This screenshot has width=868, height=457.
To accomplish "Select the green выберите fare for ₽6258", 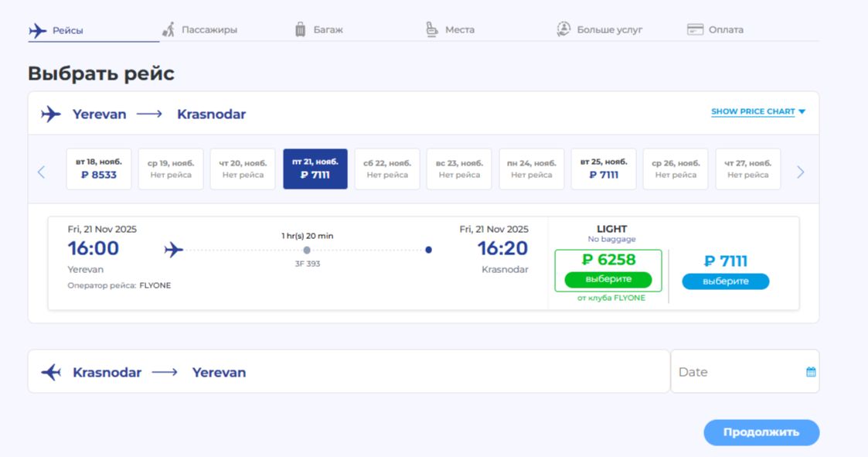I will click(x=608, y=281).
